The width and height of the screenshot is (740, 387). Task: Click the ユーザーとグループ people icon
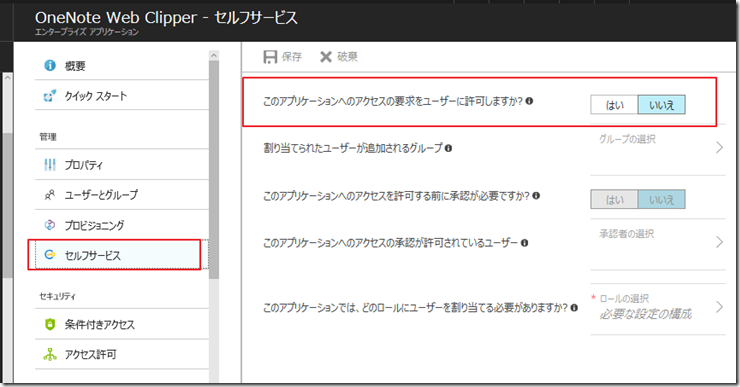[x=50, y=194]
